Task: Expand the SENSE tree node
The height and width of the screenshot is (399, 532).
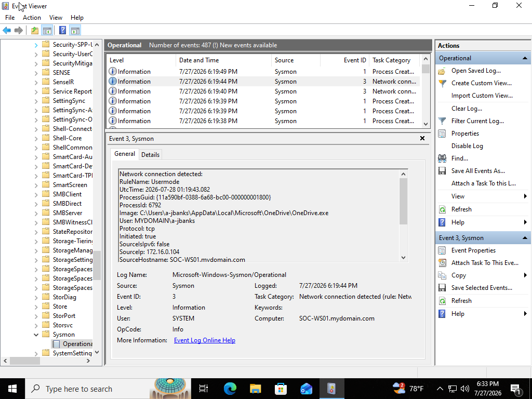Action: click(36, 73)
